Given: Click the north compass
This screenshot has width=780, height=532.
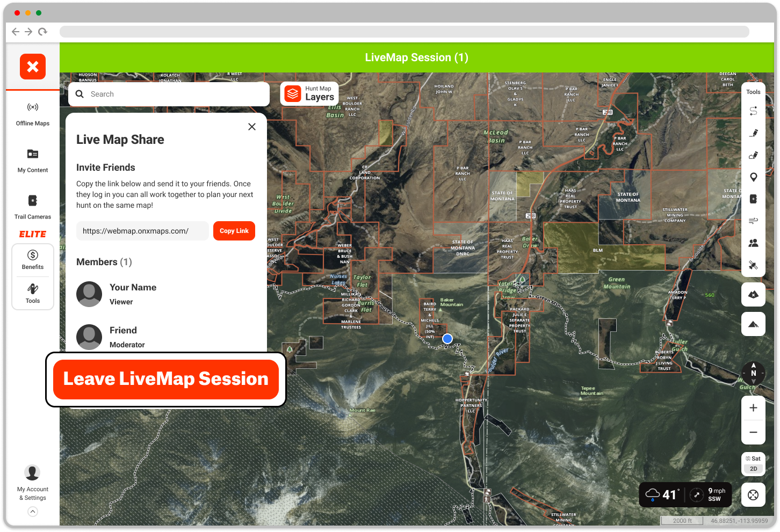Looking at the screenshot, I should tap(753, 373).
